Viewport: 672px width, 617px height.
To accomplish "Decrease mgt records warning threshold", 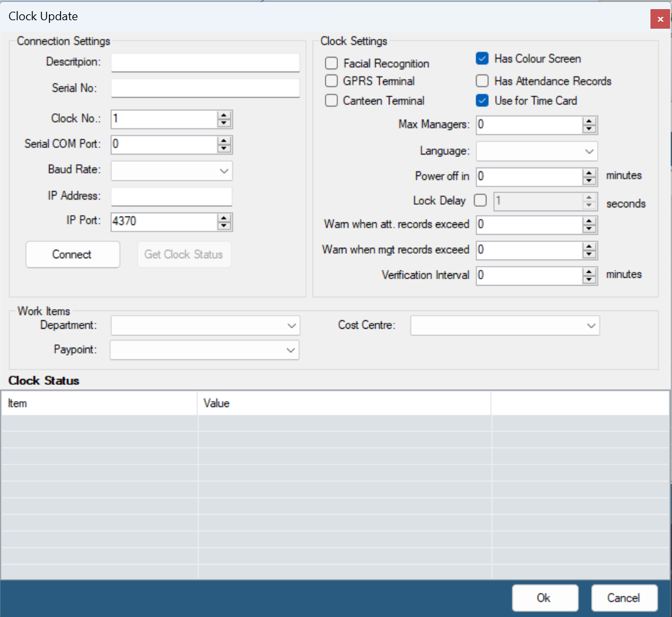I will tap(589, 254).
